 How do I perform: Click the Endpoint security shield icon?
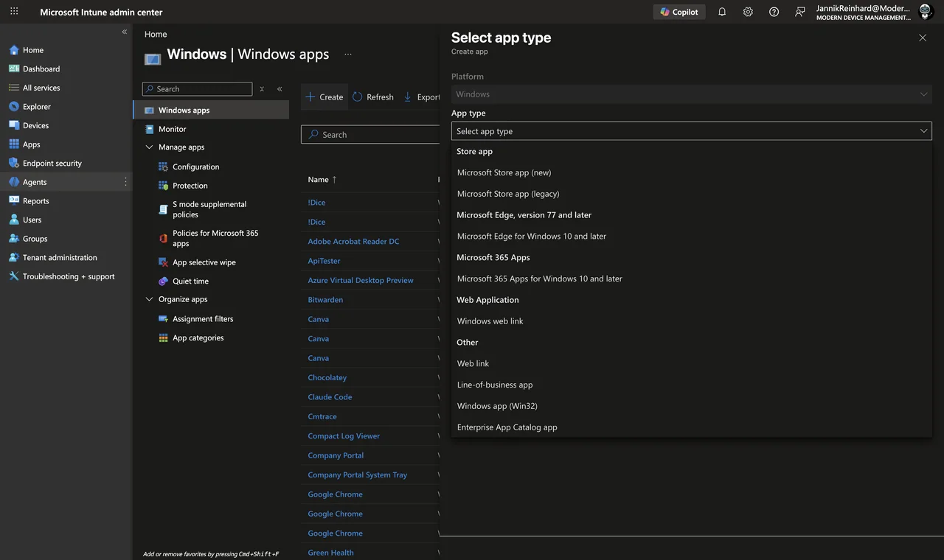pos(14,163)
